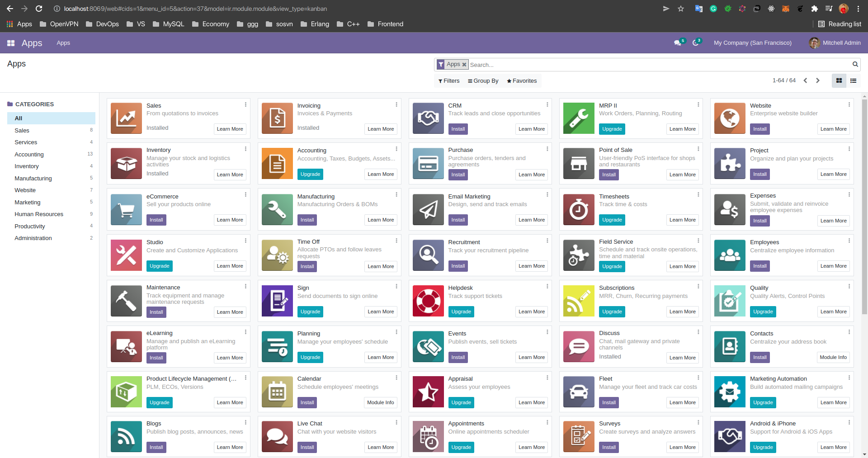The image size is (868, 458).
Task: Open the browser Reading list
Action: coord(840,24)
